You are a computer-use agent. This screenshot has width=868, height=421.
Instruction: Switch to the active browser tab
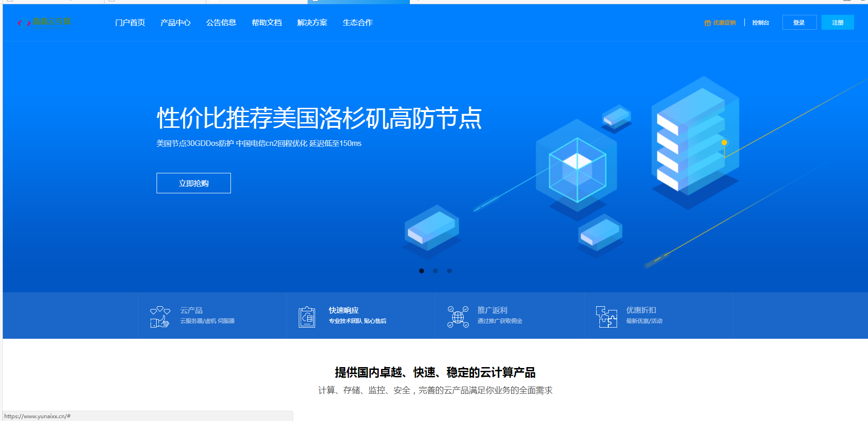tap(358, 2)
